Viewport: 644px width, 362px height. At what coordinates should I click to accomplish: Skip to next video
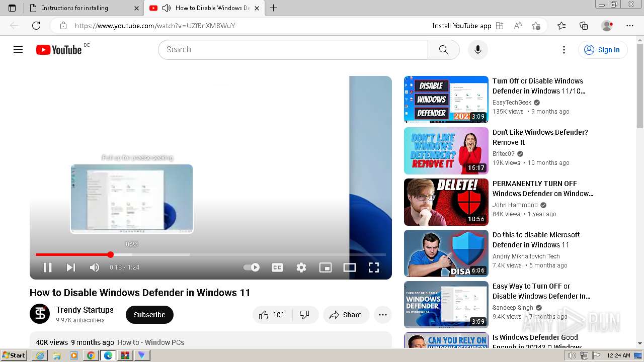(x=71, y=267)
